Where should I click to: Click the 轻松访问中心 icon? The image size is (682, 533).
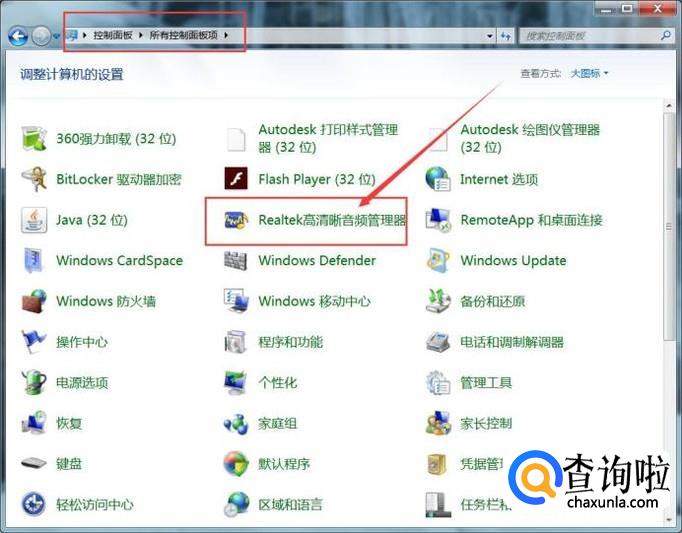pos(34,504)
